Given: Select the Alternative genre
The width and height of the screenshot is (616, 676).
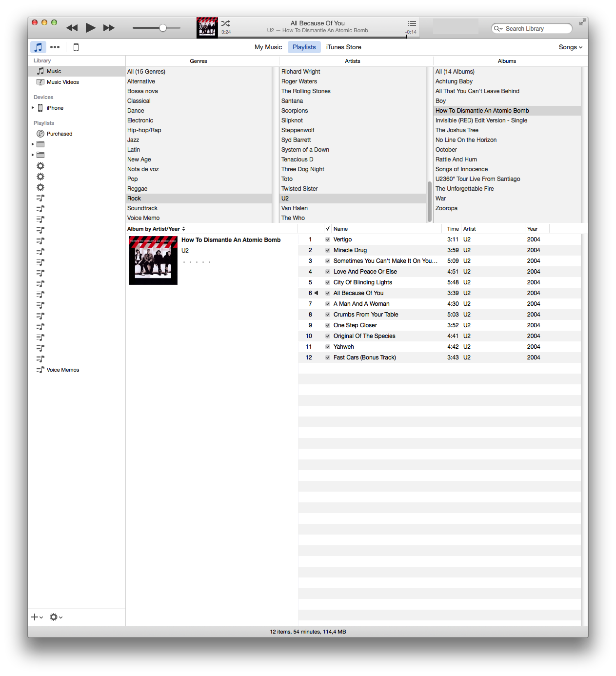Looking at the screenshot, I should coord(199,81).
